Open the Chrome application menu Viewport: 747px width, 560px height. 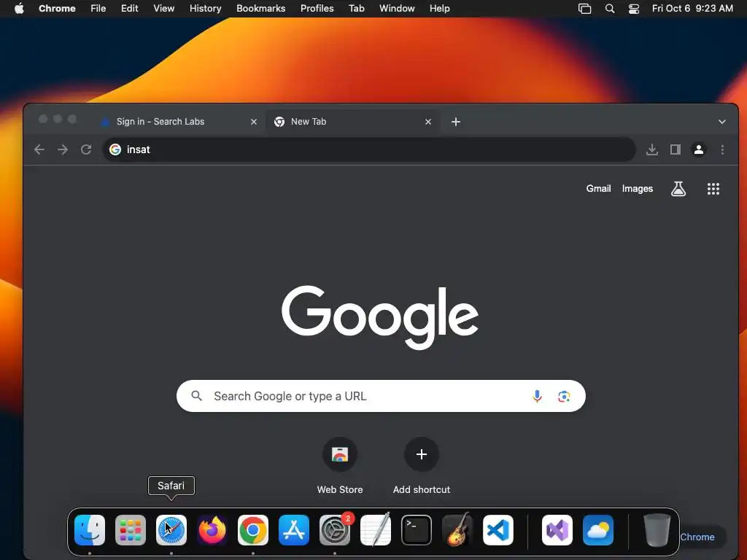(x=57, y=8)
